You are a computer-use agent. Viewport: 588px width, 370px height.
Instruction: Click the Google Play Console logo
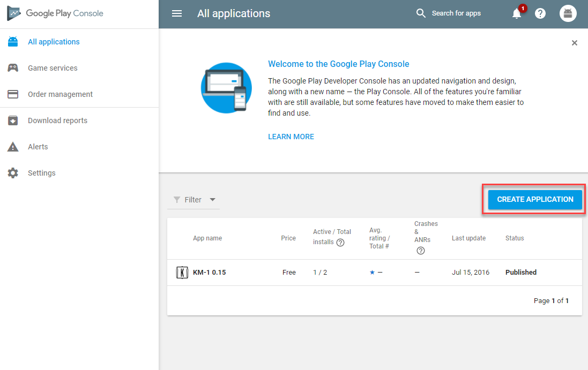pyautogui.click(x=55, y=13)
